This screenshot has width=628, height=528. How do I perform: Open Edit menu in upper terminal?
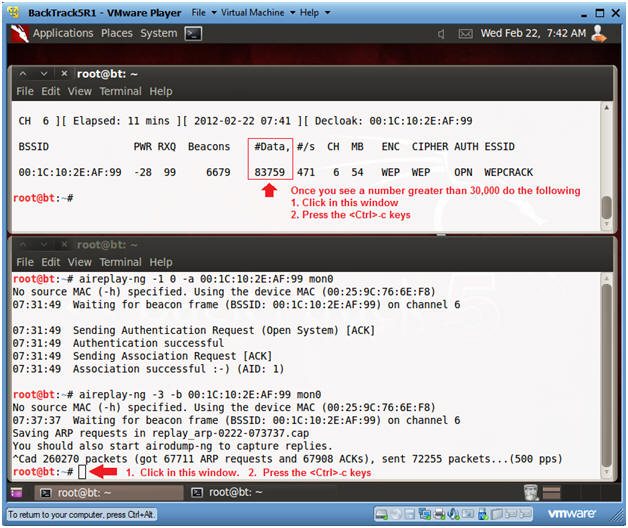pyautogui.click(x=50, y=91)
